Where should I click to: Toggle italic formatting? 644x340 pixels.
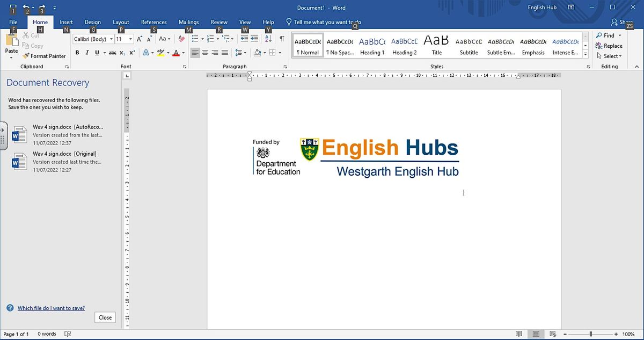[x=87, y=53]
